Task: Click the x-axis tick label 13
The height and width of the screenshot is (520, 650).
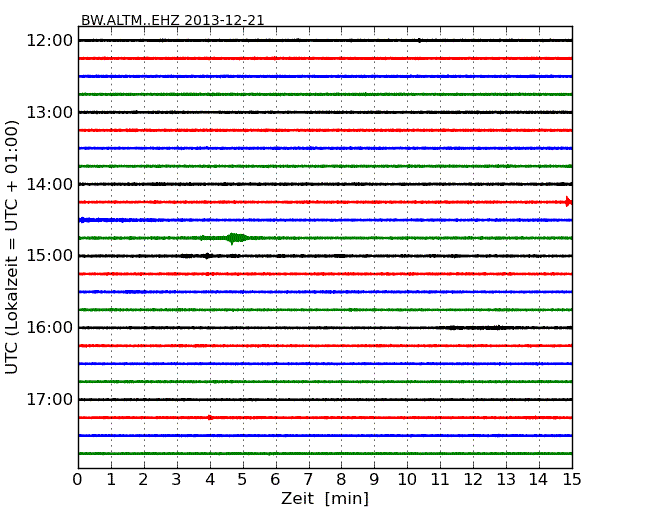Action: [x=506, y=480]
